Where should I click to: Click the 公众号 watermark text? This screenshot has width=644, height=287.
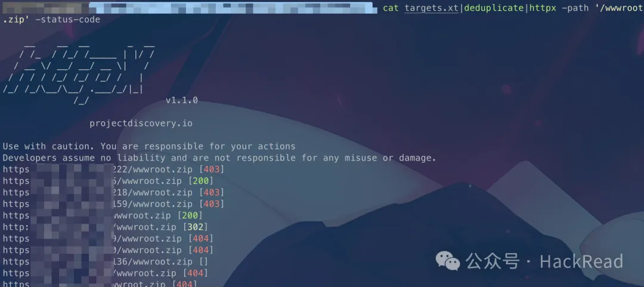(493, 261)
